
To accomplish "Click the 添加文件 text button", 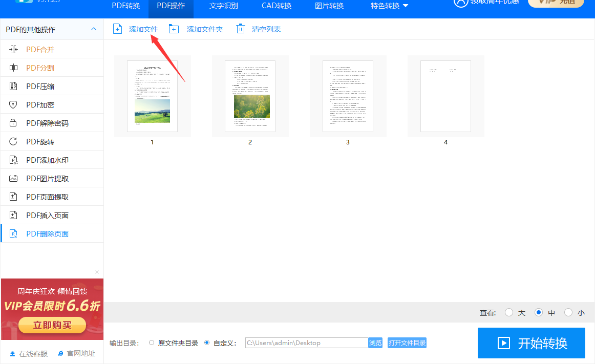I will pyautogui.click(x=143, y=29).
